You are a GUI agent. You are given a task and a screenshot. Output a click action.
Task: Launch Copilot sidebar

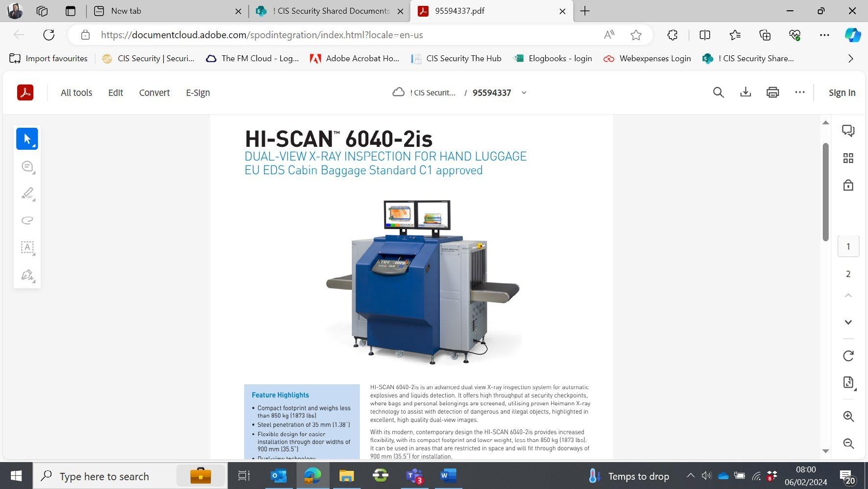pyautogui.click(x=853, y=35)
